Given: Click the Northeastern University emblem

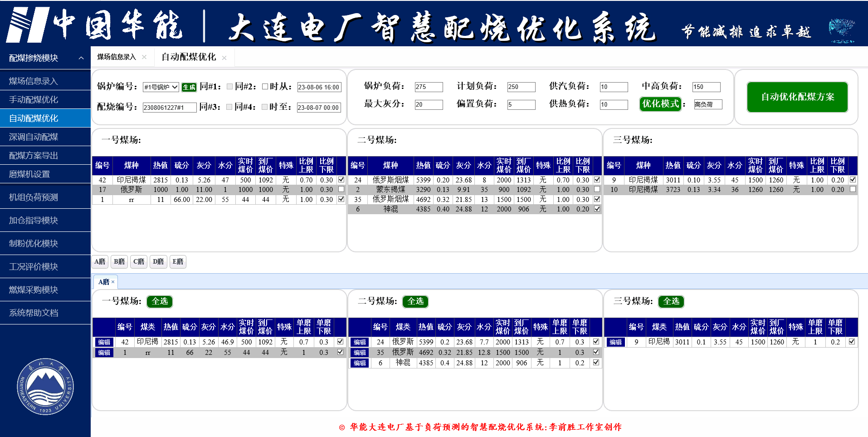Looking at the screenshot, I should (x=45, y=387).
